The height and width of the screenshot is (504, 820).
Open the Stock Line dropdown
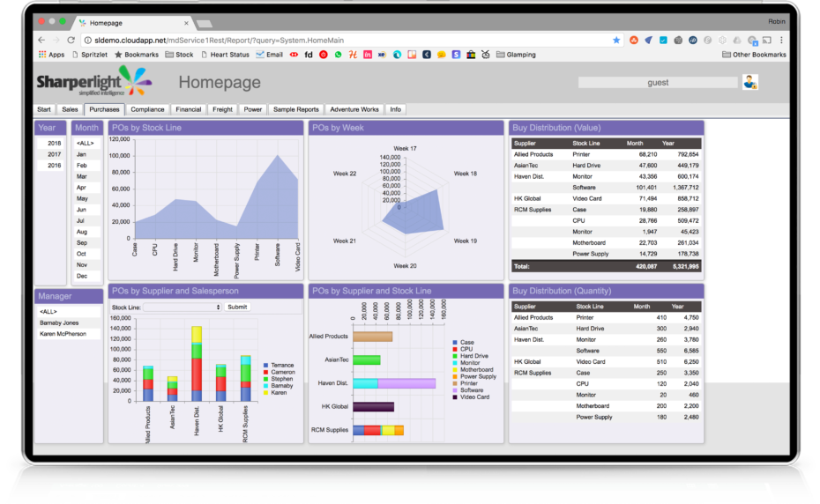point(183,307)
